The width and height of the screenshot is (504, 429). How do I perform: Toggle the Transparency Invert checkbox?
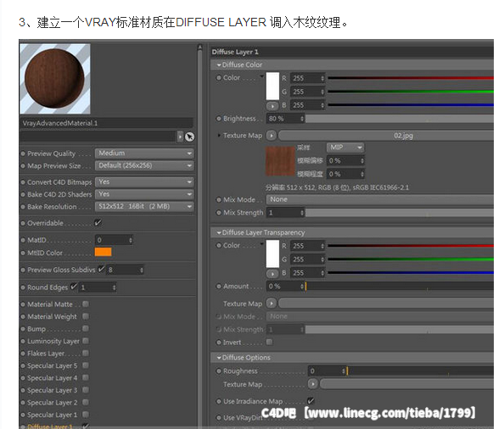pos(269,342)
